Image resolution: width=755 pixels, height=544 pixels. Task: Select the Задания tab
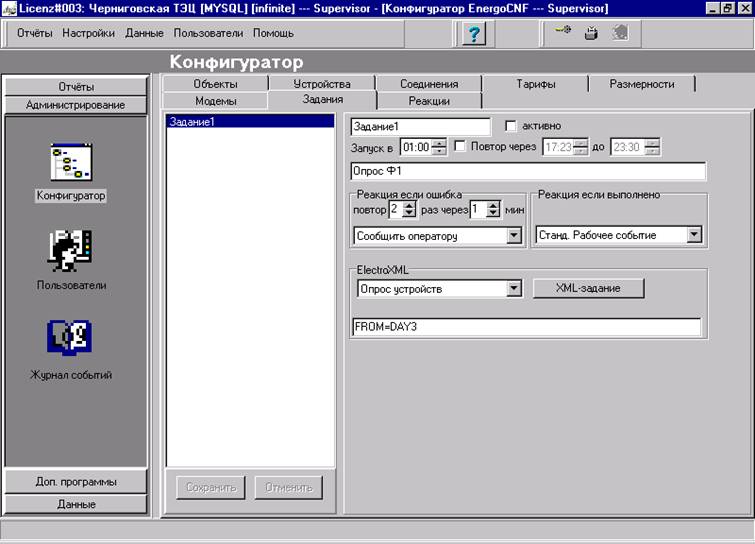click(x=323, y=100)
